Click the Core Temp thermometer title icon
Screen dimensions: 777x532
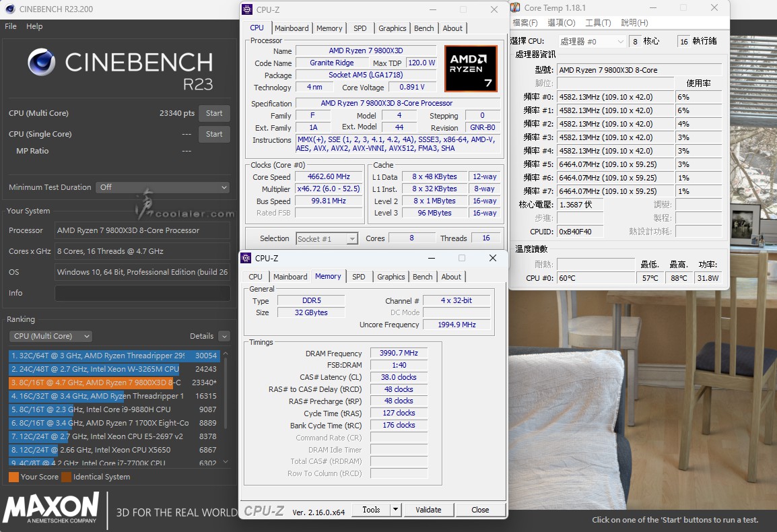click(515, 8)
